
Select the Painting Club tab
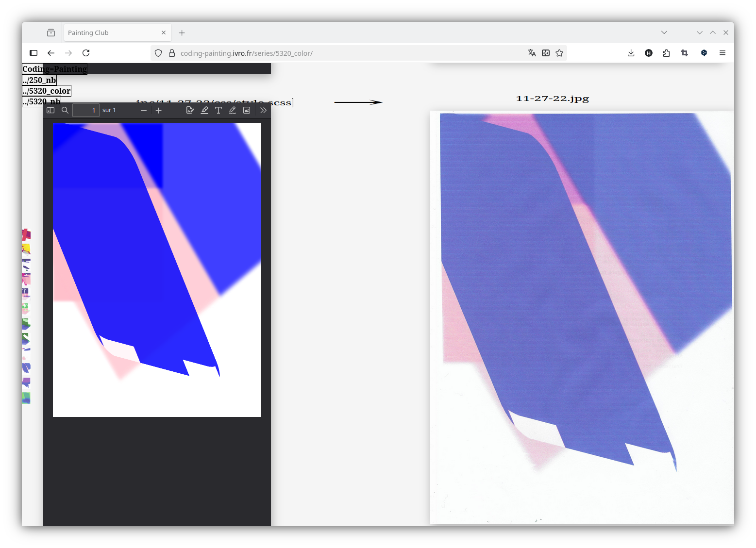tap(112, 33)
